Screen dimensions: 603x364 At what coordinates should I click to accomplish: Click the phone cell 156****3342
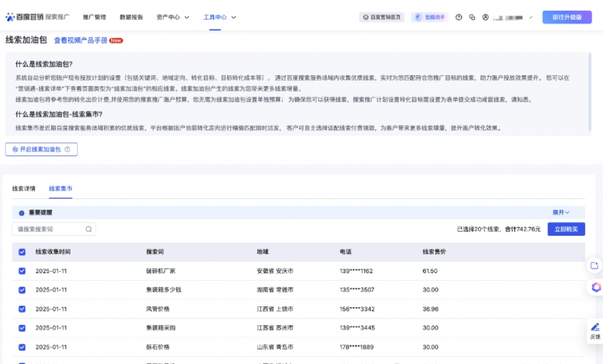357,309
